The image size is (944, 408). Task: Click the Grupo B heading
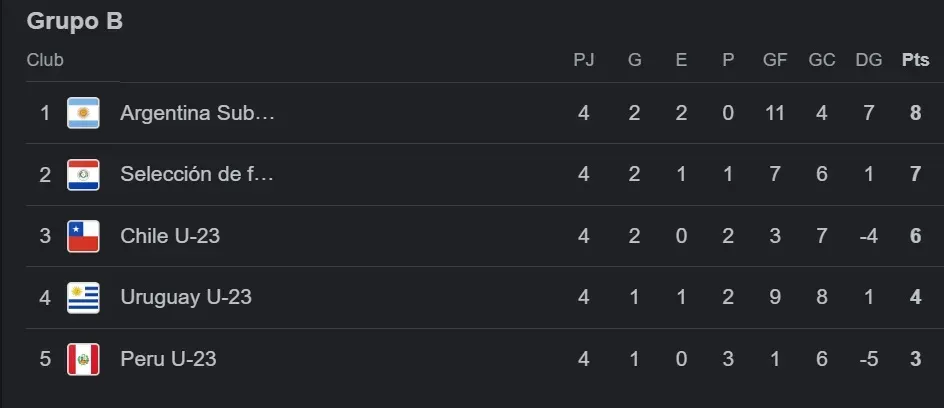coord(75,22)
